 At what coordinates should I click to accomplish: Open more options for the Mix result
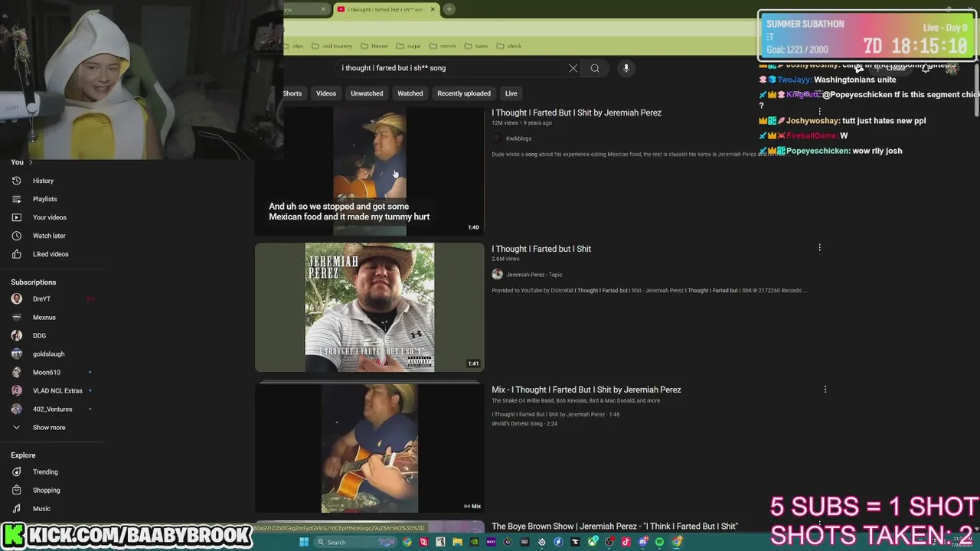825,390
